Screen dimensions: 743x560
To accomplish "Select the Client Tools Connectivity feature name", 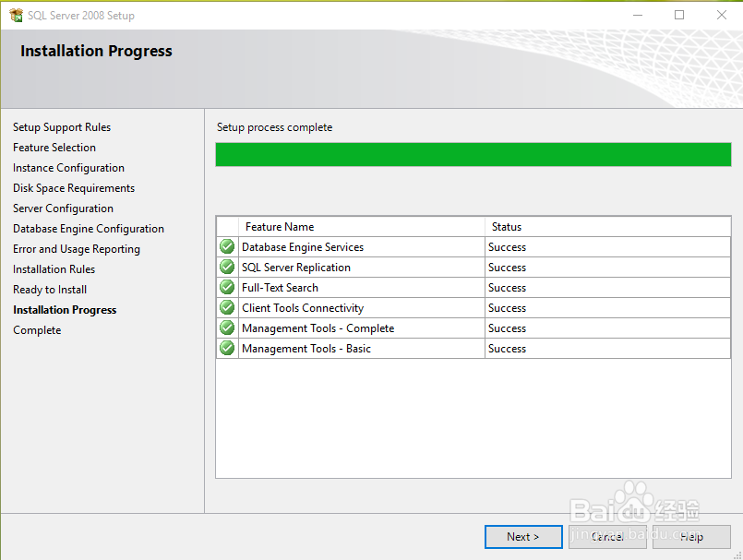I will 303,308.
